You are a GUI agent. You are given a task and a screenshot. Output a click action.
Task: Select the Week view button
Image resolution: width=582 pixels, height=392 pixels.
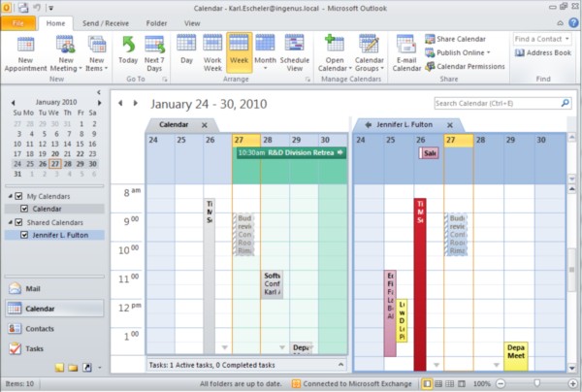point(239,52)
